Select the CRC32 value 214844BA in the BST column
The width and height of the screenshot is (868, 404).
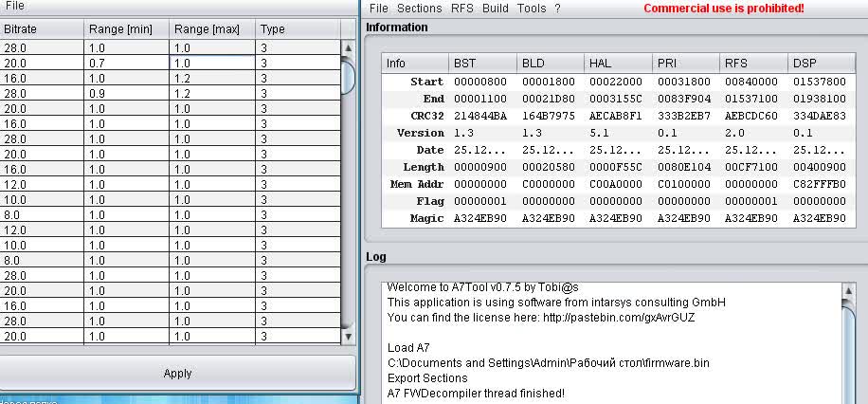tap(480, 116)
